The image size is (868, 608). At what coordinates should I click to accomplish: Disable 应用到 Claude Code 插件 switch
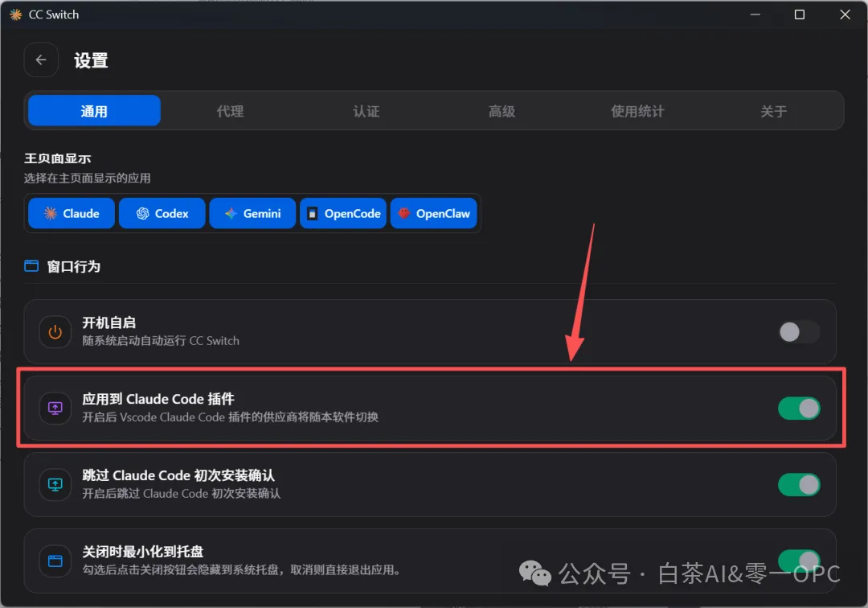[799, 409]
